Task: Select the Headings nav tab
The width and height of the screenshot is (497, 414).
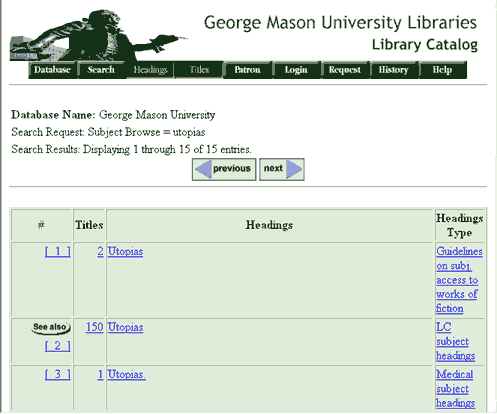Action: 150,70
